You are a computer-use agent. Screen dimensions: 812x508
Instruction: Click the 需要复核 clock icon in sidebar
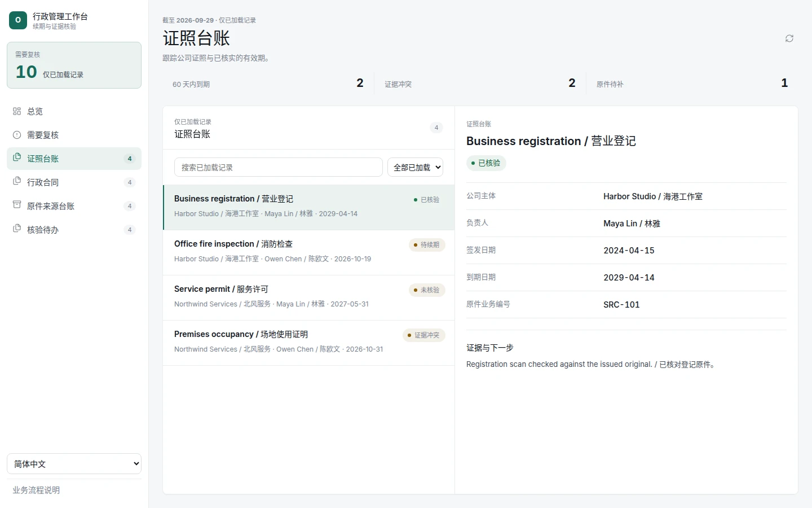pos(17,135)
